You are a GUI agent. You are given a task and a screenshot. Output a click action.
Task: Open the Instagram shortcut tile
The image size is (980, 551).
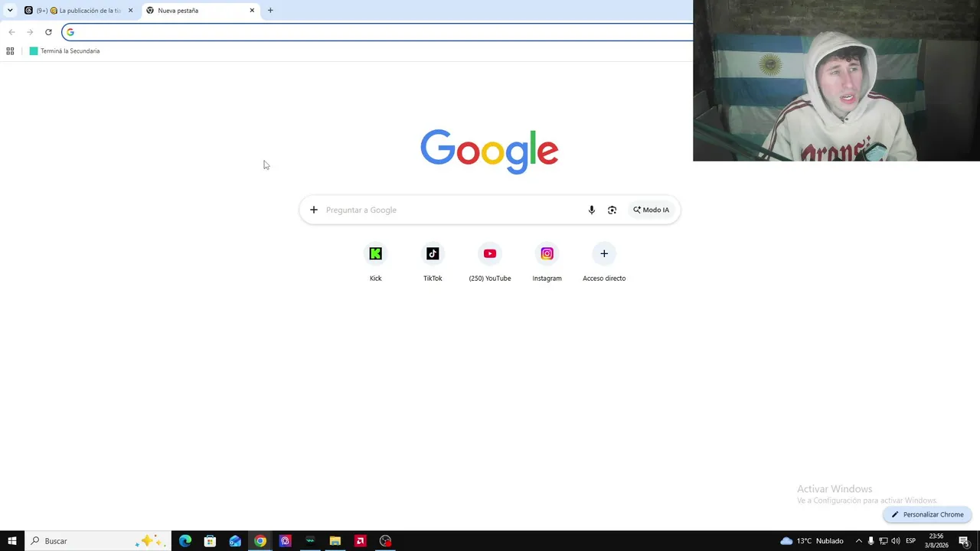[x=547, y=262]
